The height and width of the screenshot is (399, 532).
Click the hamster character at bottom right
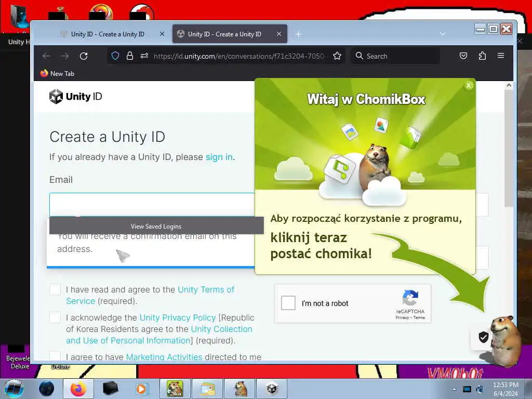(505, 341)
